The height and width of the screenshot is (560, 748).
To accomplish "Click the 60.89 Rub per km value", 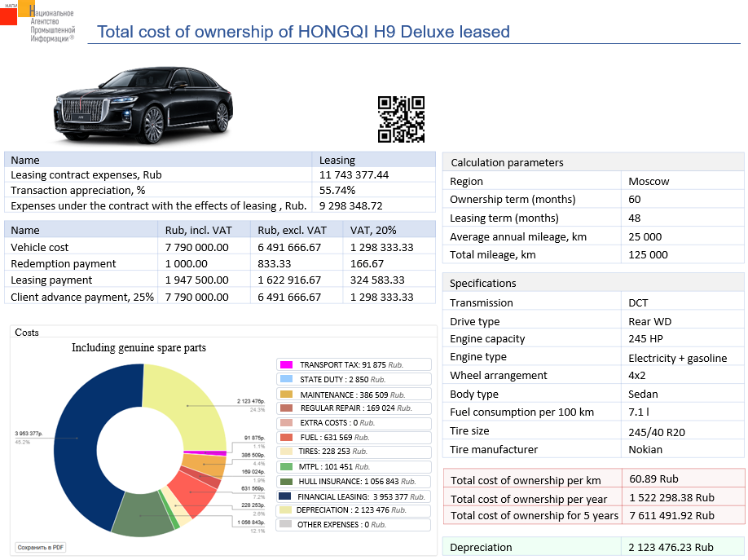I will point(653,478).
